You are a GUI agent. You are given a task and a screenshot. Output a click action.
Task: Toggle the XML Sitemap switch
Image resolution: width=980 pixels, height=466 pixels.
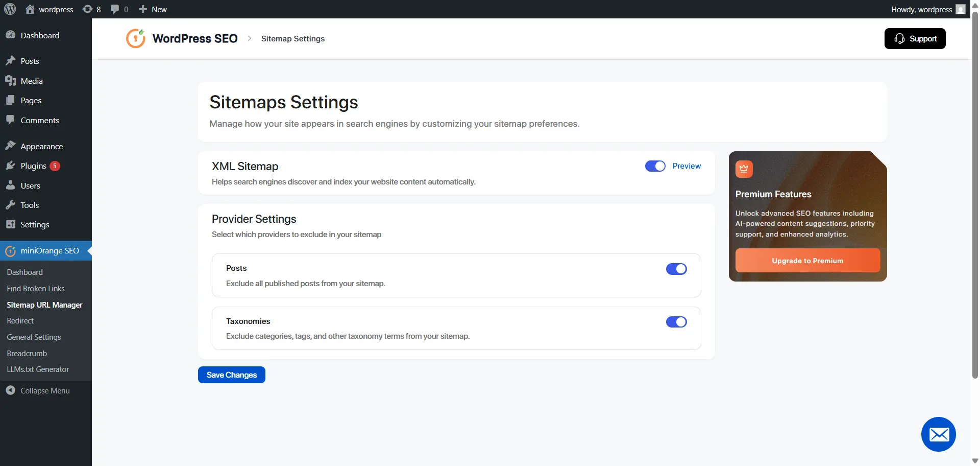pos(655,166)
